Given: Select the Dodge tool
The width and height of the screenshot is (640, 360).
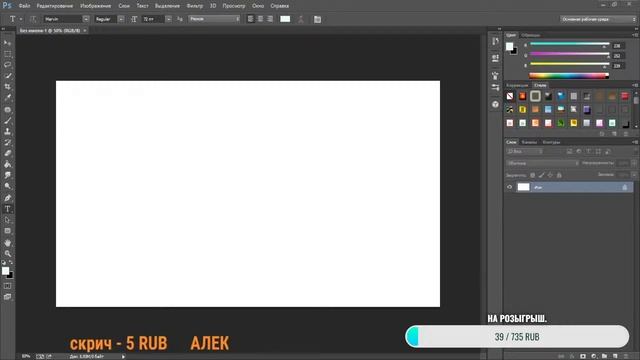Looking at the screenshot, I should coord(7,186).
